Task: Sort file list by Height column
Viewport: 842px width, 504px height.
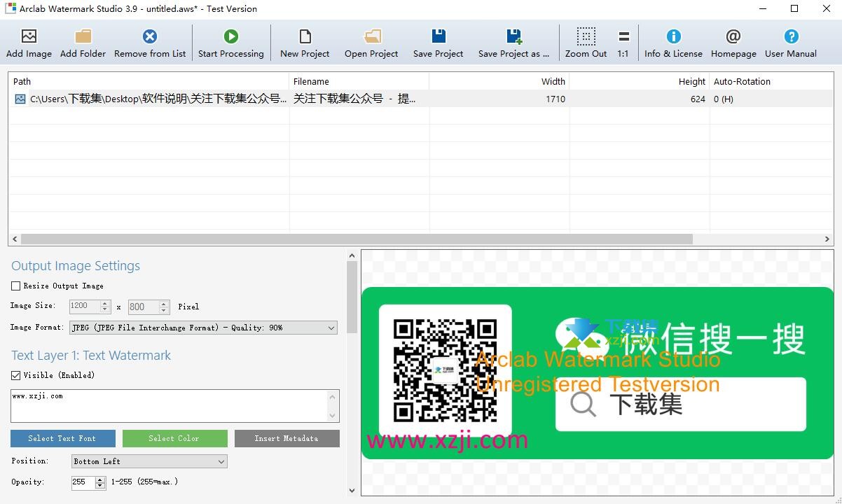Action: click(x=640, y=81)
